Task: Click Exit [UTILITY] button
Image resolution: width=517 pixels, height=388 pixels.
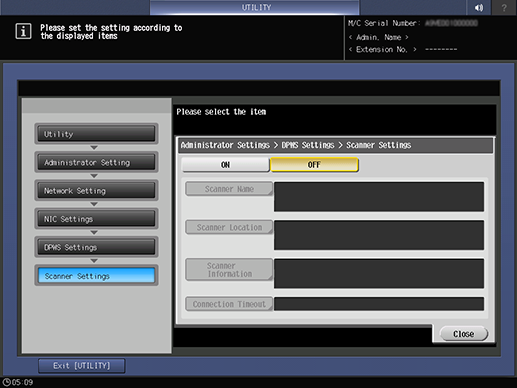Action: click(x=82, y=366)
